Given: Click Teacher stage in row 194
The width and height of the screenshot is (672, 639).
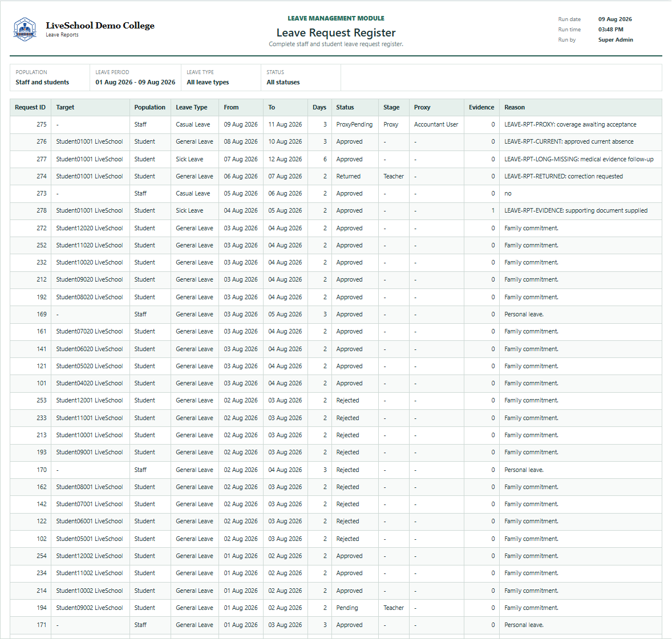Looking at the screenshot, I should pyautogui.click(x=394, y=608).
